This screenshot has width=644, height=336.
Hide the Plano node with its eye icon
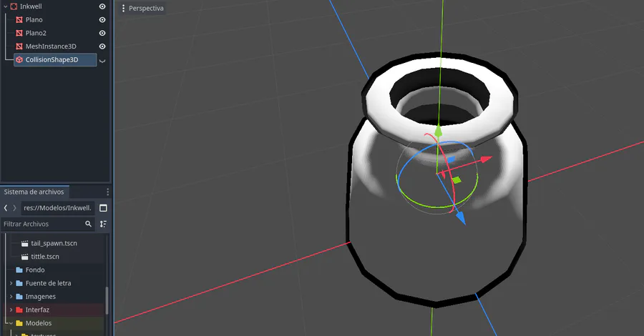(102, 20)
